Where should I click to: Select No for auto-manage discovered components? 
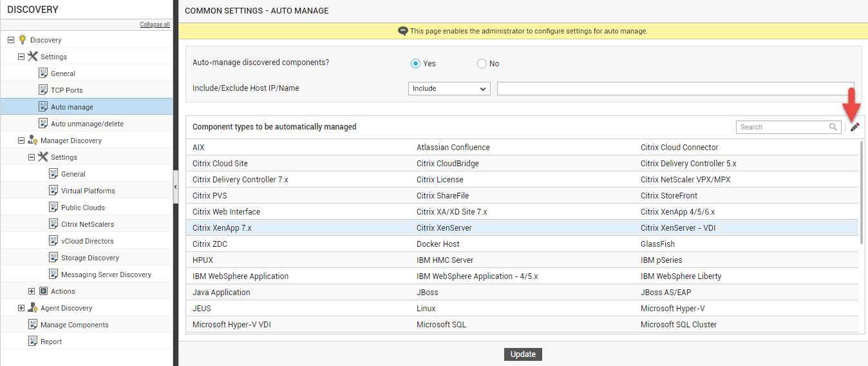(482, 64)
